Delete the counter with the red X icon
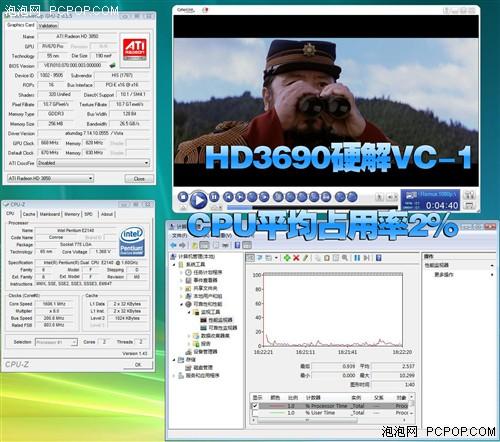Viewport: 500px width, 442px height. [296, 258]
